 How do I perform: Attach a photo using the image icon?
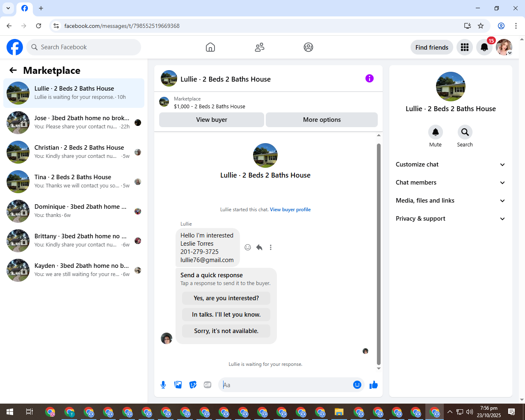coord(178,385)
